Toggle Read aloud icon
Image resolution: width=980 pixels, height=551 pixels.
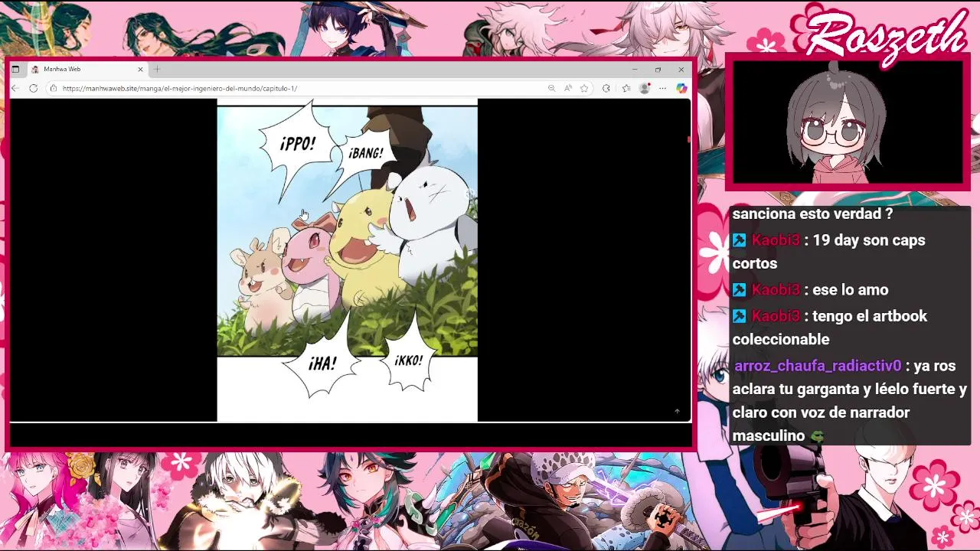[x=567, y=88]
